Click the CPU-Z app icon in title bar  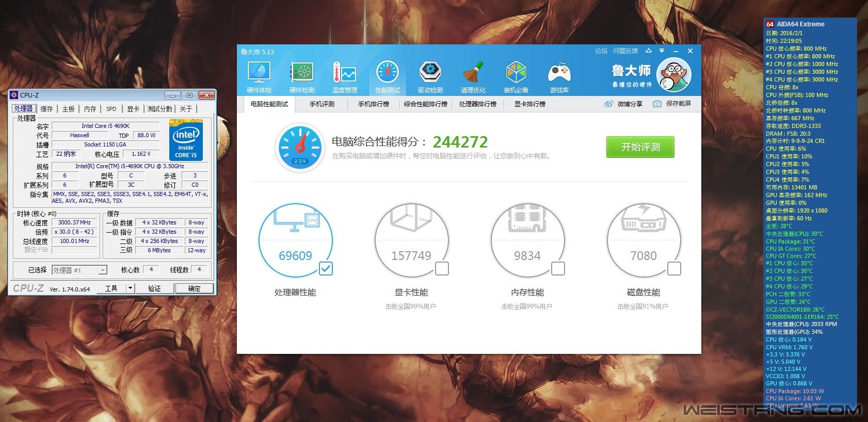click(x=14, y=95)
